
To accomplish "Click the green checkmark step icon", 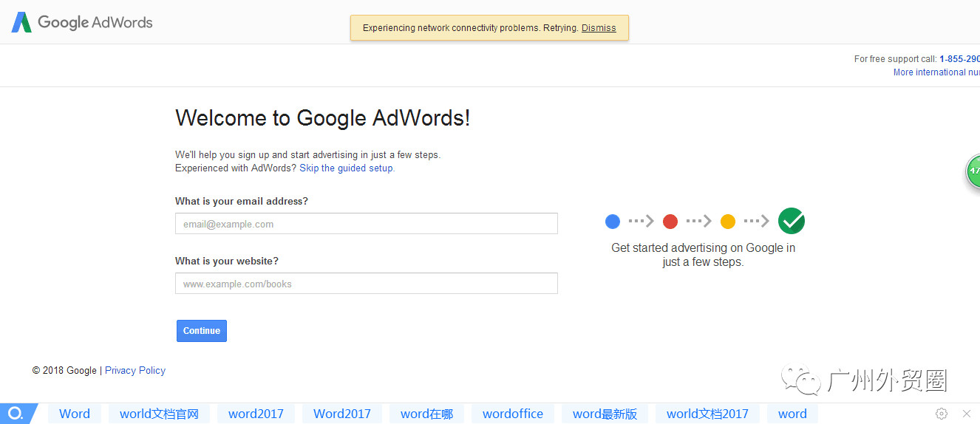I will click(x=792, y=221).
